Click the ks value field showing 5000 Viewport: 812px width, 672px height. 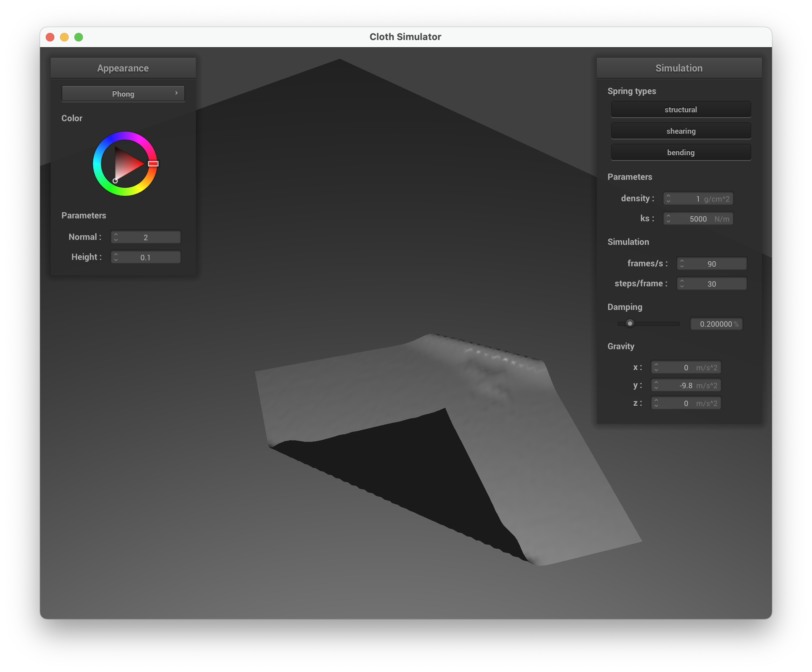click(698, 219)
